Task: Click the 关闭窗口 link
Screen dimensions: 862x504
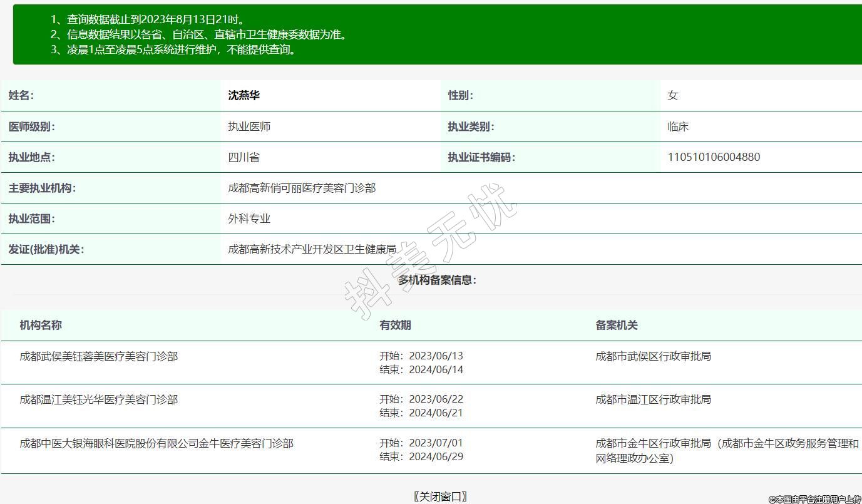Action: [x=440, y=496]
